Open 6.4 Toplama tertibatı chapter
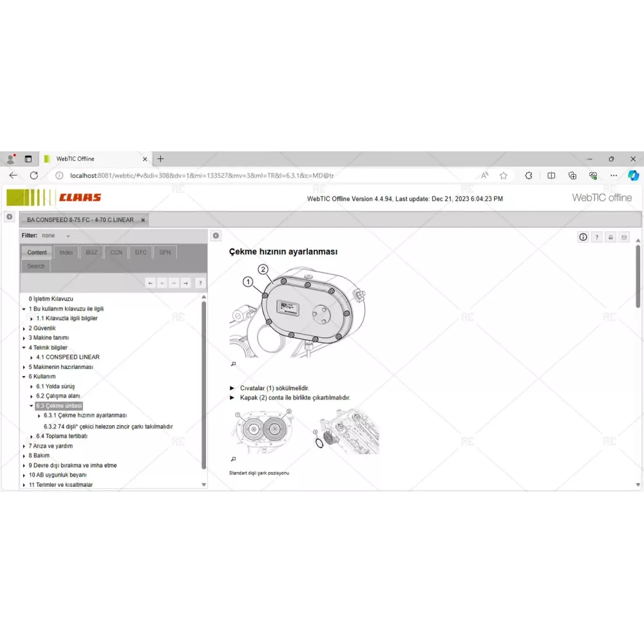 click(61, 436)
